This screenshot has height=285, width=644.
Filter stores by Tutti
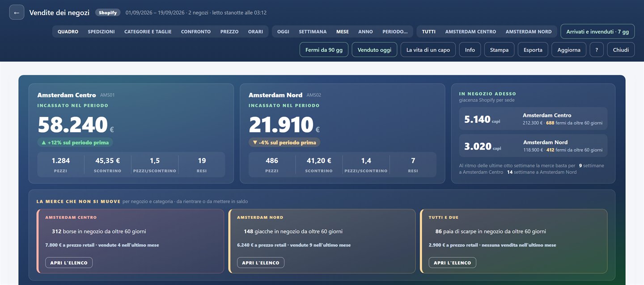tap(429, 32)
